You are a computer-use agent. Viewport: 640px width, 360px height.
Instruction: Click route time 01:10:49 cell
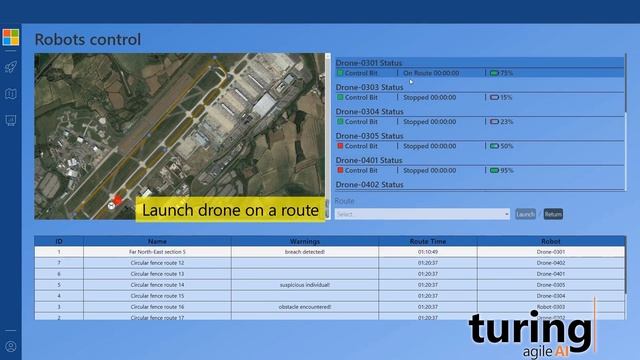[428, 252]
